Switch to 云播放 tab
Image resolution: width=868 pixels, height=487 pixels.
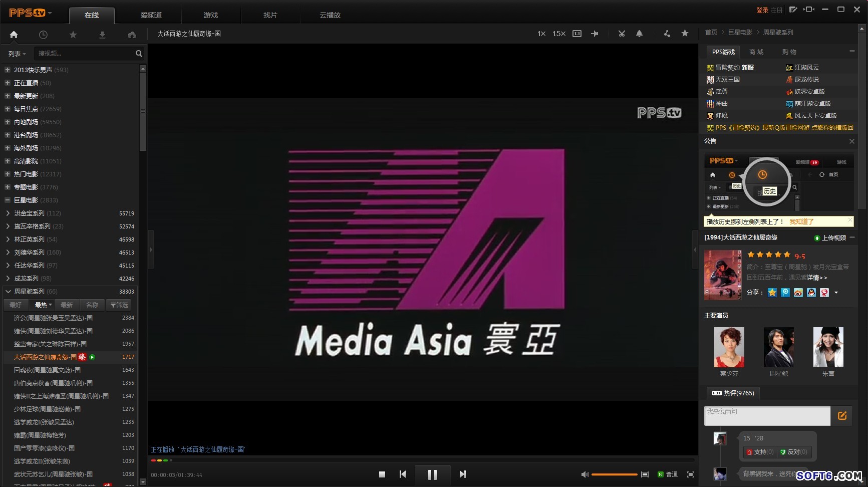point(330,16)
